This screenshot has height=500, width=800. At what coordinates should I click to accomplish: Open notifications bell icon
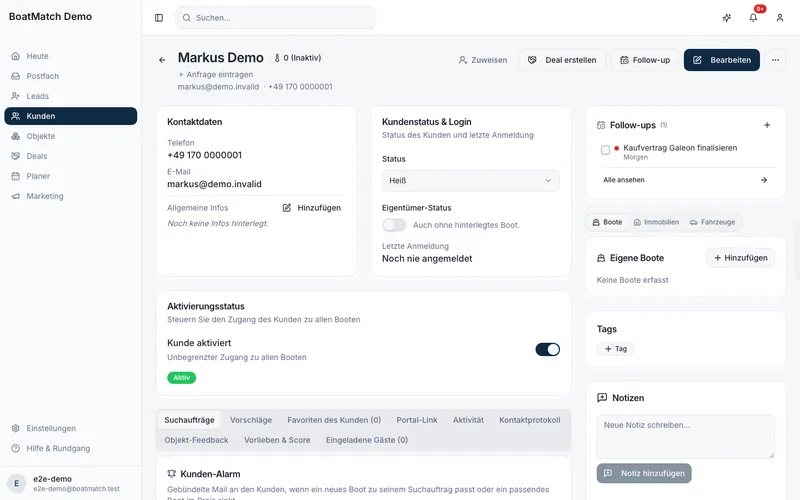click(753, 18)
